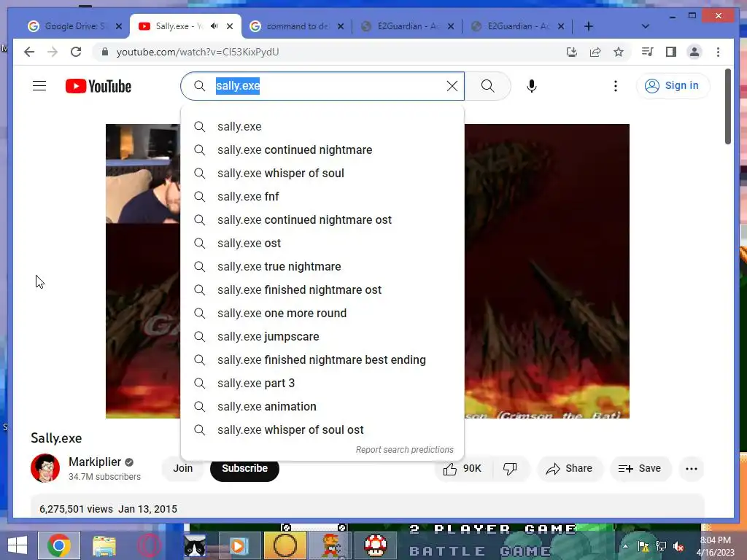Reload the page

76,52
